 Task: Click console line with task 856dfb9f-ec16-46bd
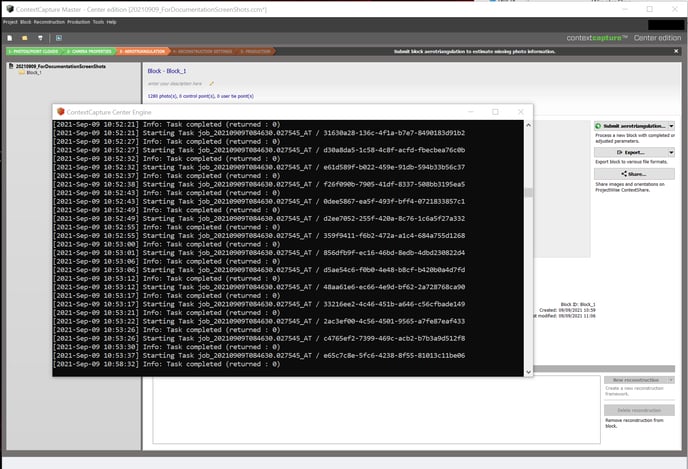pyautogui.click(x=259, y=253)
